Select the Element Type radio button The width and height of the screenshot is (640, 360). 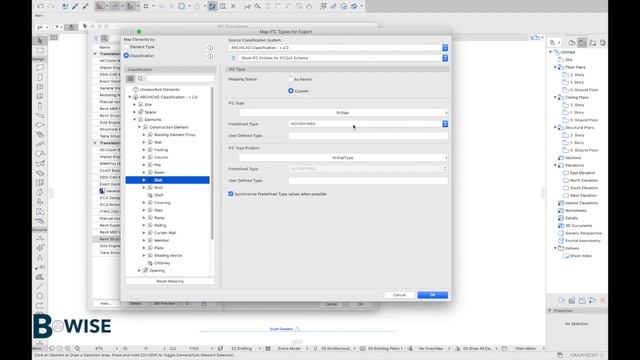coord(127,47)
